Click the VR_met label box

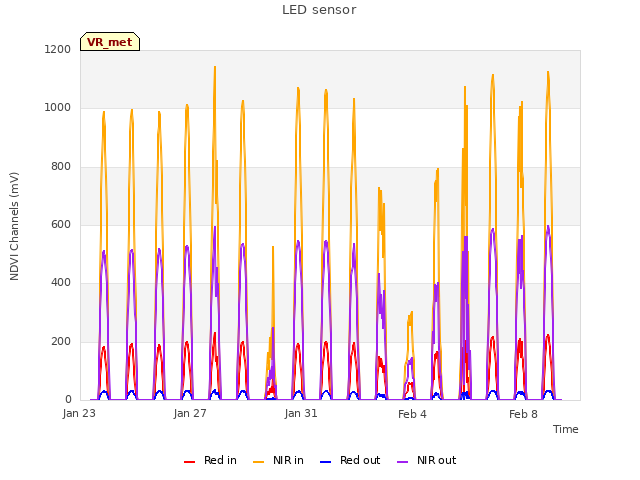110,42
